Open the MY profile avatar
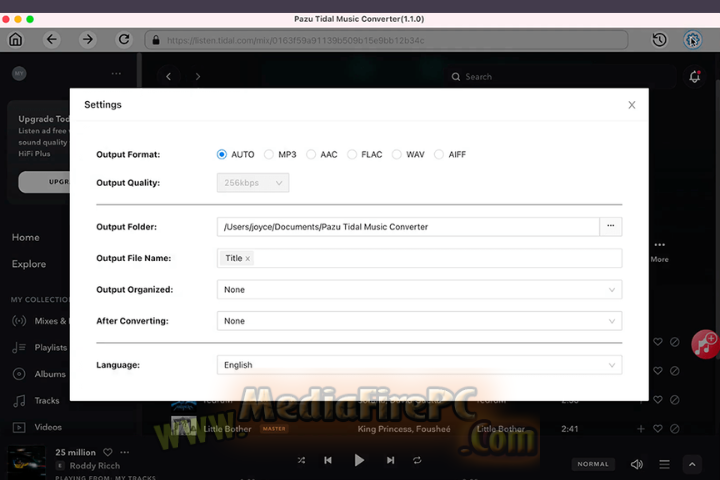The height and width of the screenshot is (480, 720). point(19,73)
